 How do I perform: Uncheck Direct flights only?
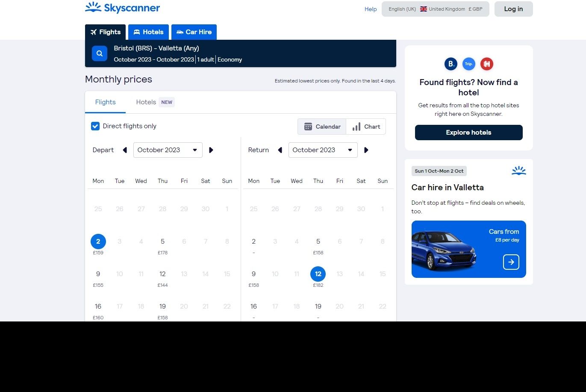(95, 126)
